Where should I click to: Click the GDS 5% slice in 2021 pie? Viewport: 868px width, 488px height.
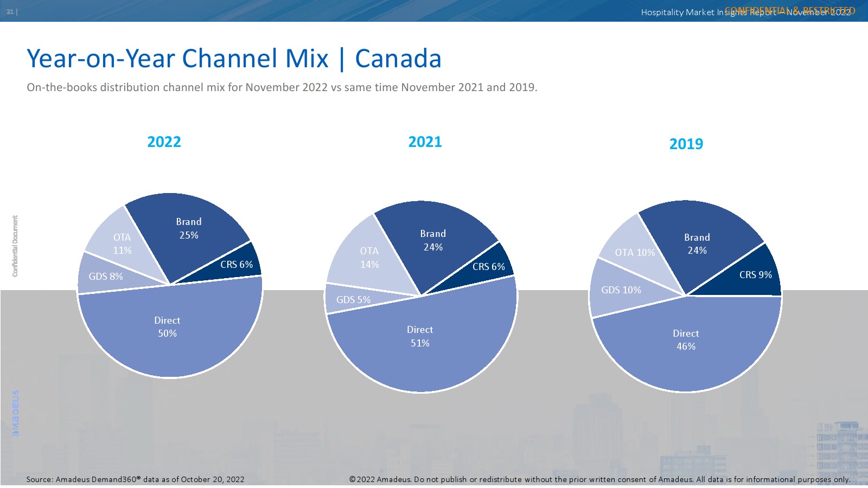(353, 300)
